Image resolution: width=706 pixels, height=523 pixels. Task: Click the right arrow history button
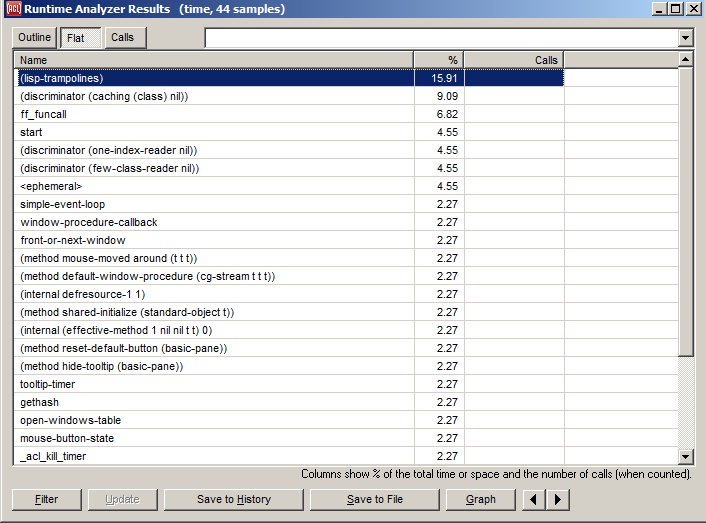tap(558, 499)
